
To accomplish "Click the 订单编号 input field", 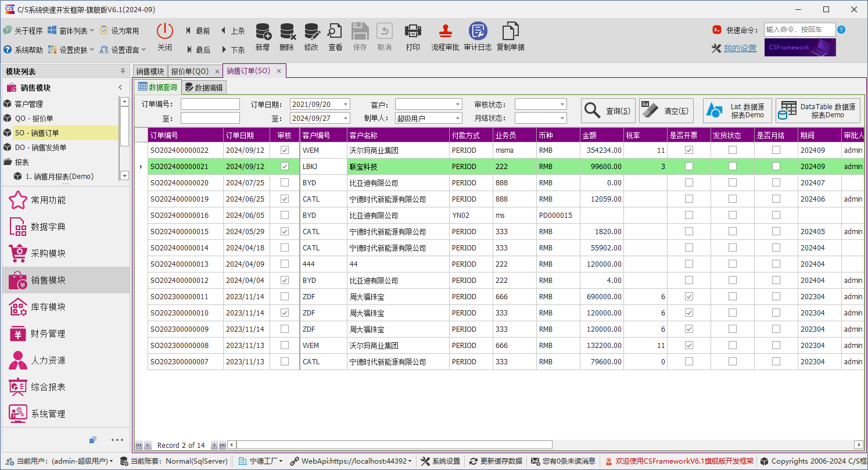I will click(x=210, y=104).
